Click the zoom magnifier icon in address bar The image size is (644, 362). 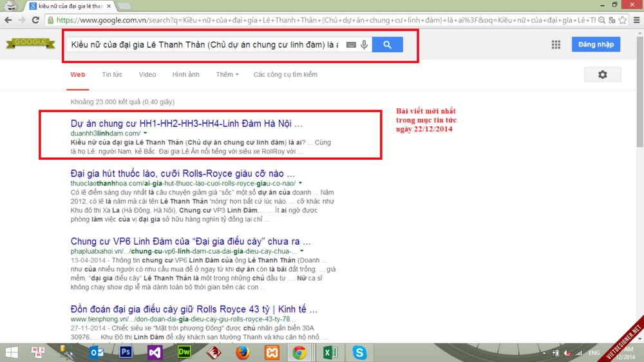(601, 20)
